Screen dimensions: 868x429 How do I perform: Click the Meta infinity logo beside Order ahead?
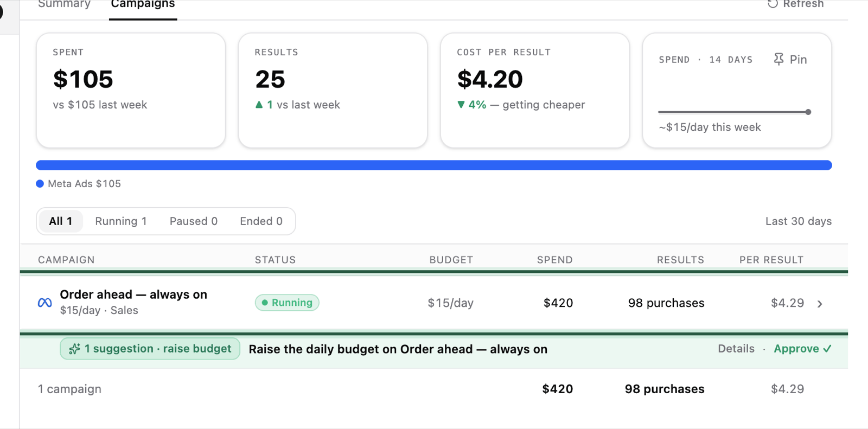coord(45,303)
